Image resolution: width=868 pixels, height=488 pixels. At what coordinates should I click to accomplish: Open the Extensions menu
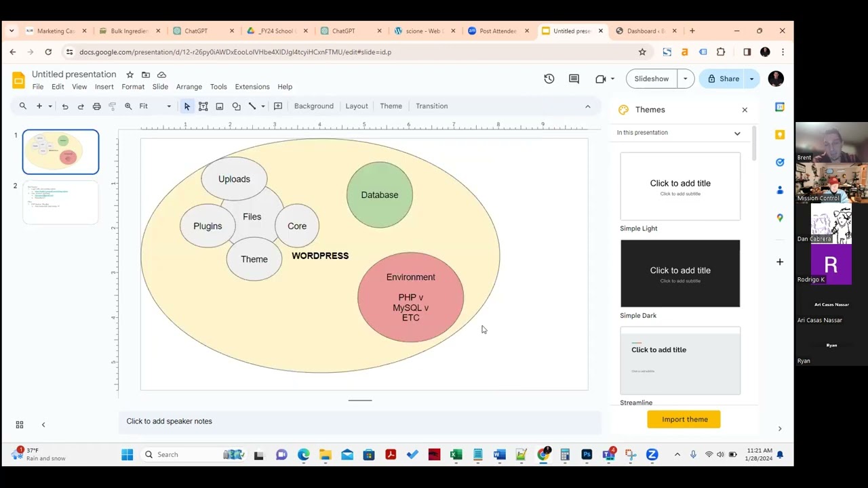tap(252, 87)
